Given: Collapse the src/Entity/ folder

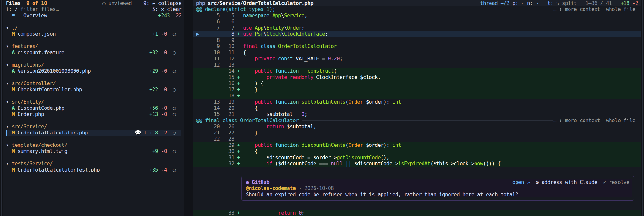Looking at the screenshot, I should tap(7, 102).
